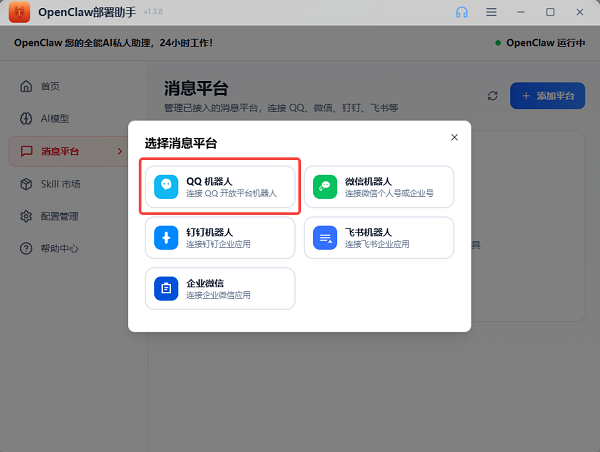Click the refresh icon beside 添加平台
The width and height of the screenshot is (600, 452).
coord(492,96)
